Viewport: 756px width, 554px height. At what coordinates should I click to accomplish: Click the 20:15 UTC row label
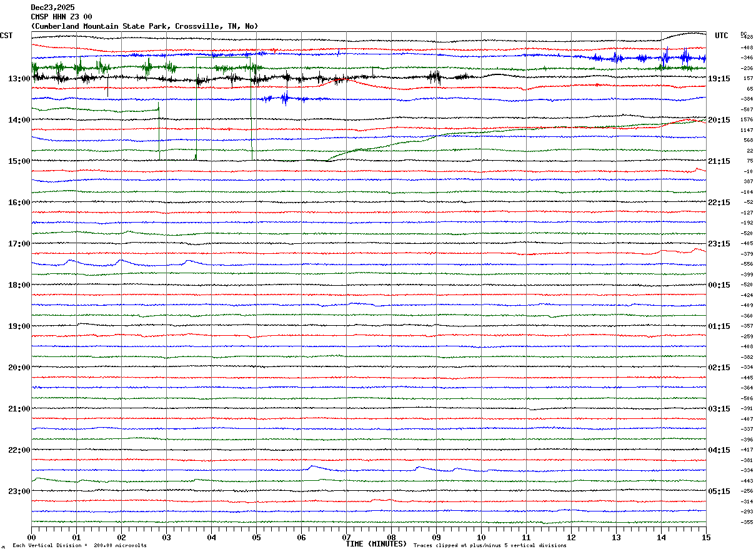[719, 120]
